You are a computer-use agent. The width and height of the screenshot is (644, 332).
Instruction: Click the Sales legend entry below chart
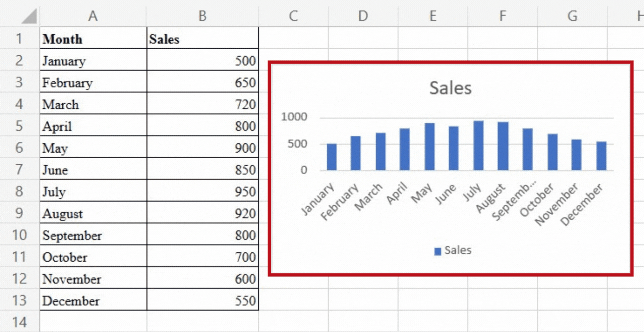(453, 250)
